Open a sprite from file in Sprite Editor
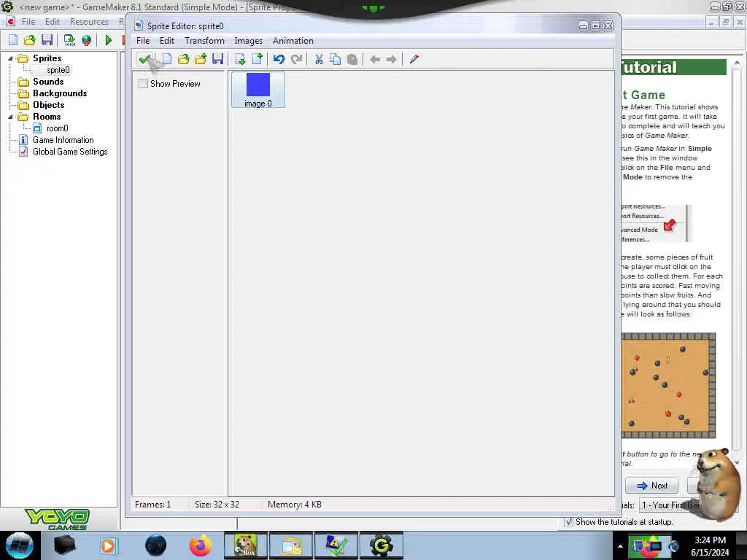The image size is (747, 560). pyautogui.click(x=183, y=59)
